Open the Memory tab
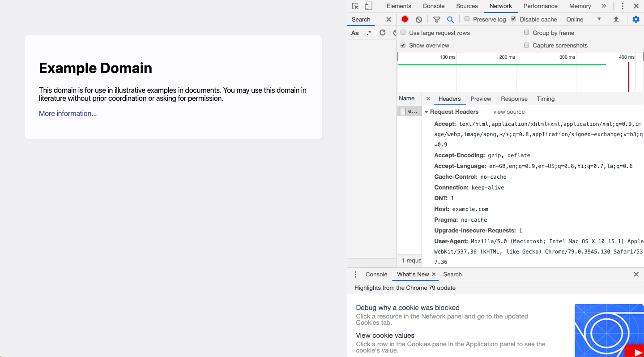 pos(580,6)
